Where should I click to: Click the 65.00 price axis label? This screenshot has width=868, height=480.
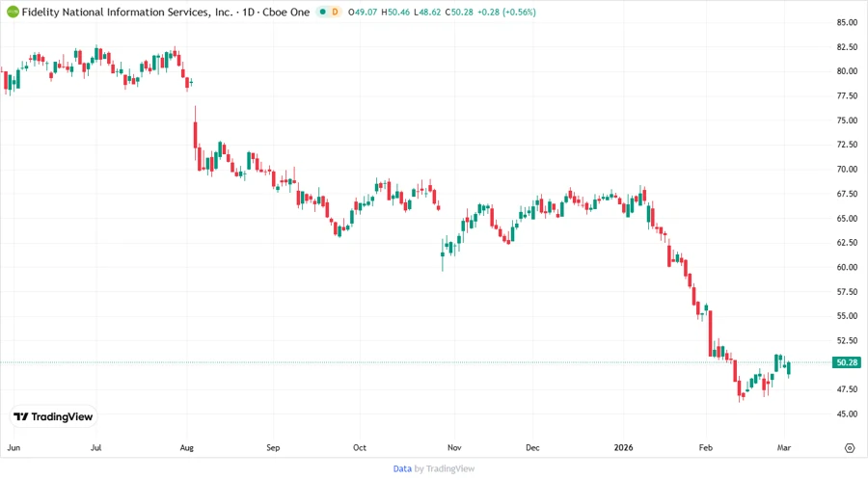click(847, 219)
